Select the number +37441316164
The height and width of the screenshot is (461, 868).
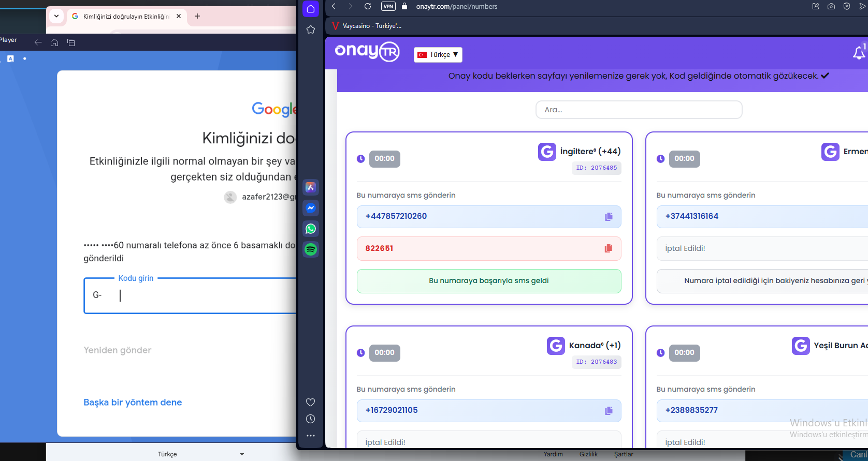coord(692,216)
